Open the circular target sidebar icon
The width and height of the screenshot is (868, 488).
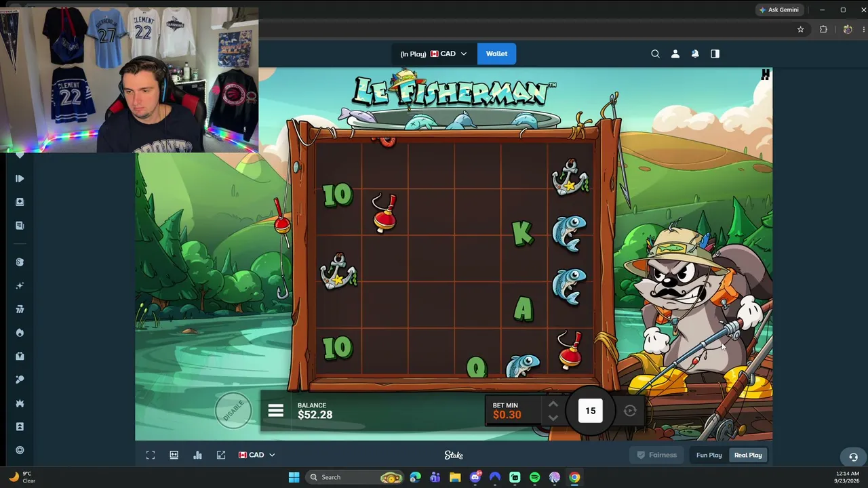[20, 450]
